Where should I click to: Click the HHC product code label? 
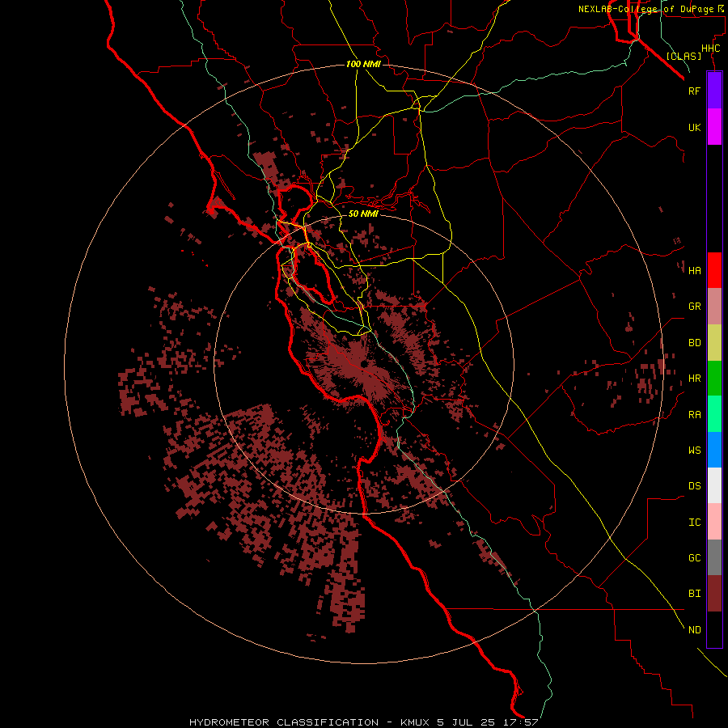[711, 49]
